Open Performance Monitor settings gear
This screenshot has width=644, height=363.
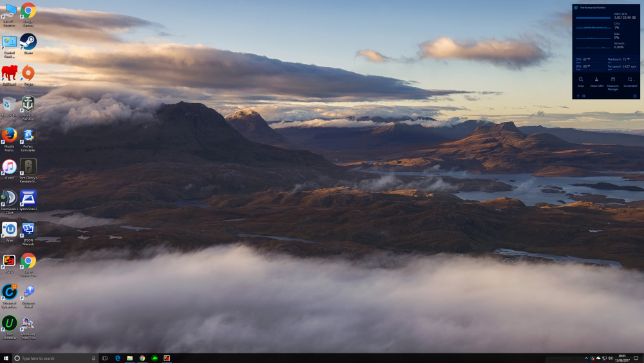[x=635, y=96]
